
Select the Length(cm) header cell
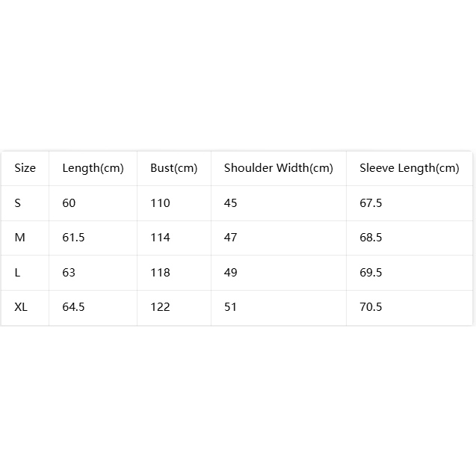point(93,168)
